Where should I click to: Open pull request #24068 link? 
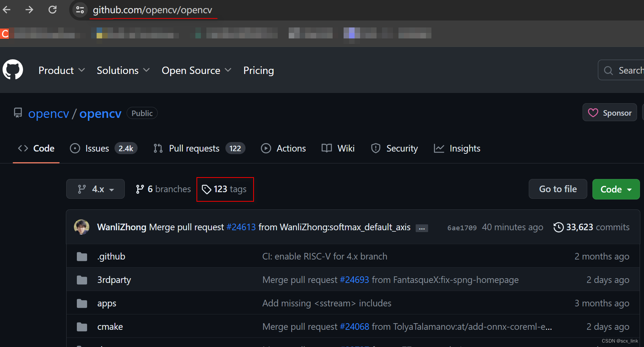click(x=354, y=327)
